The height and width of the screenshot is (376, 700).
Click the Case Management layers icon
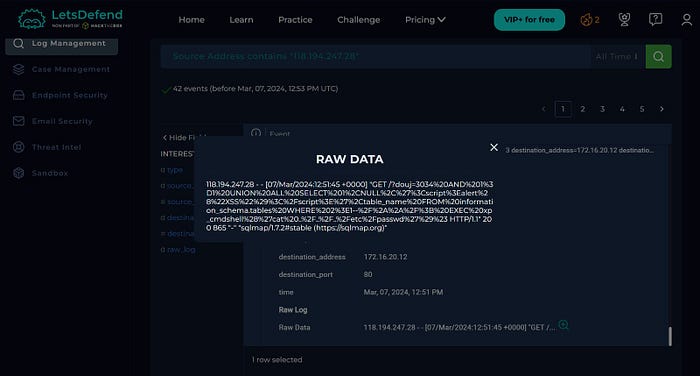coord(18,69)
